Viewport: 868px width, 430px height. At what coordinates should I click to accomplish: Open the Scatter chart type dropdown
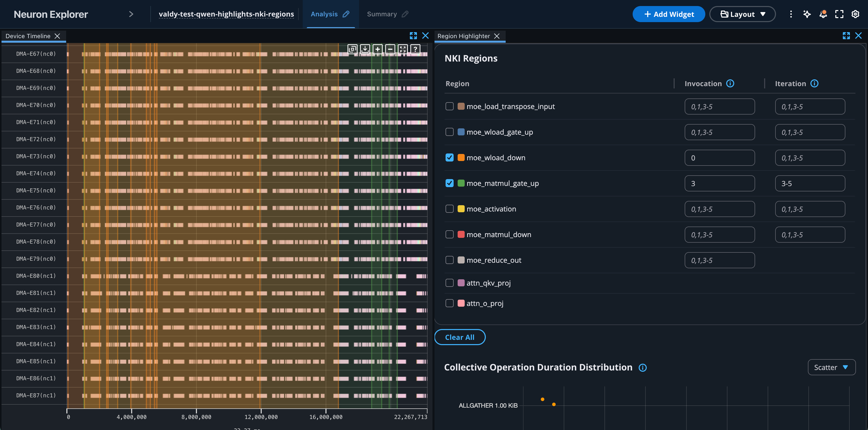pos(831,367)
